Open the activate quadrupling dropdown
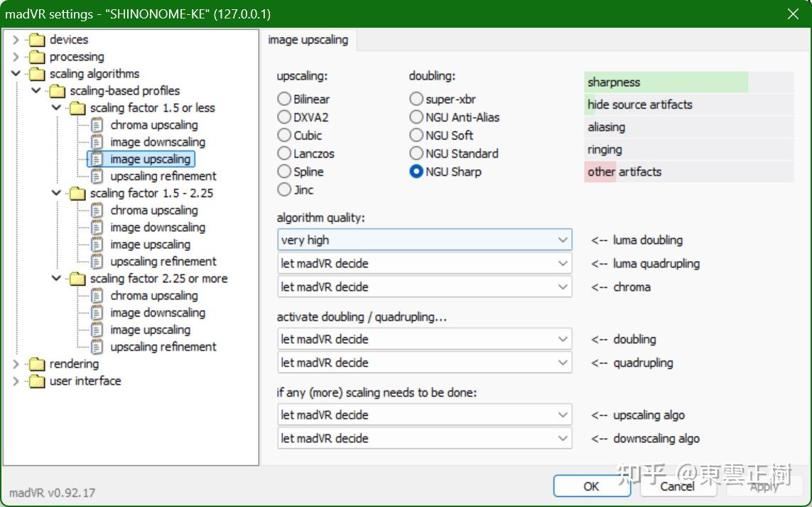 click(425, 363)
